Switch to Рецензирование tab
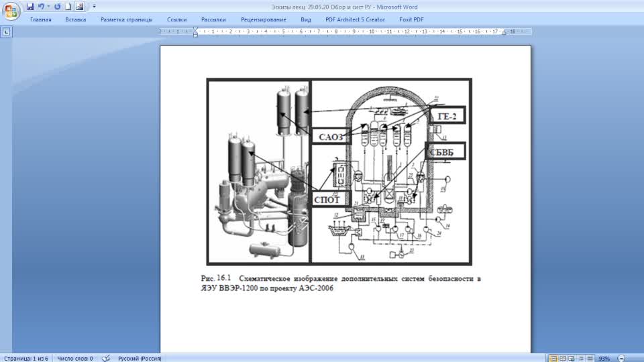 pyautogui.click(x=264, y=19)
